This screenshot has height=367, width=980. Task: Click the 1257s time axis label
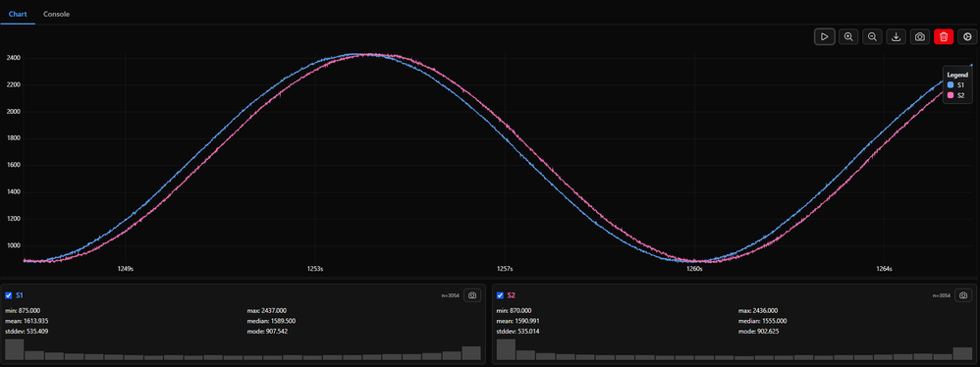click(505, 269)
